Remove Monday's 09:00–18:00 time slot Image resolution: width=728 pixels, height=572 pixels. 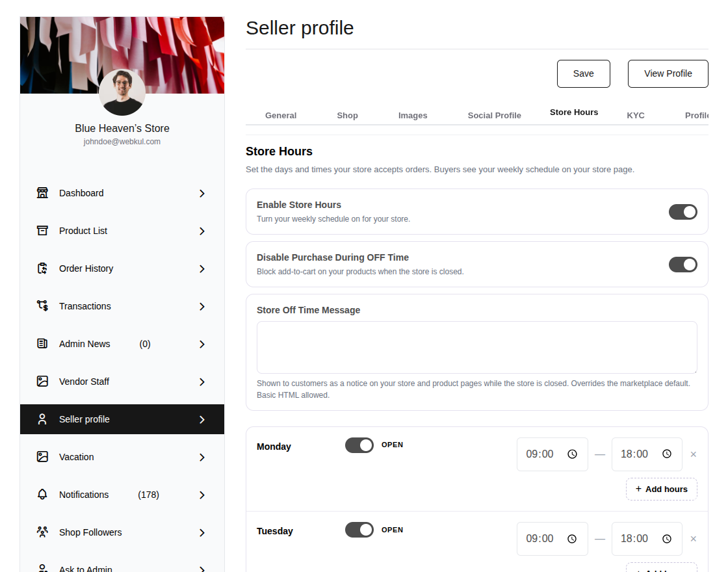coord(693,454)
